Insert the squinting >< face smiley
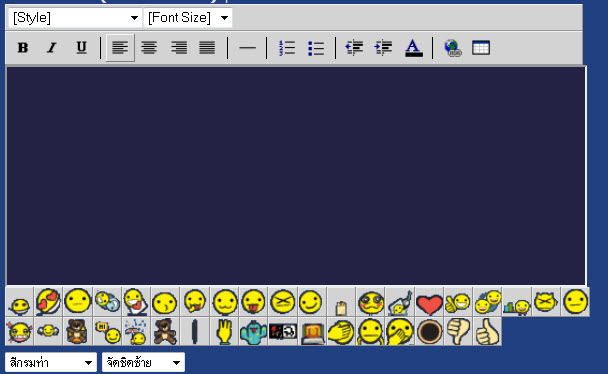This screenshot has height=374, width=608. (283, 302)
